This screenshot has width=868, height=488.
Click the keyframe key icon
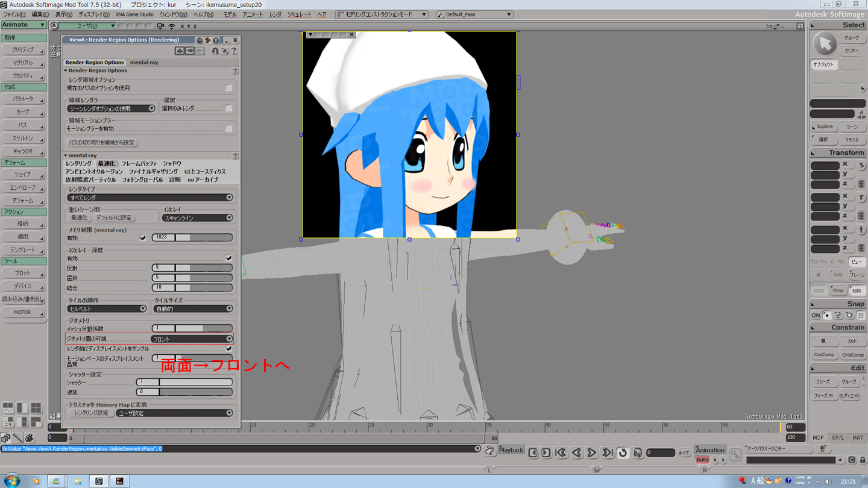[x=735, y=455]
